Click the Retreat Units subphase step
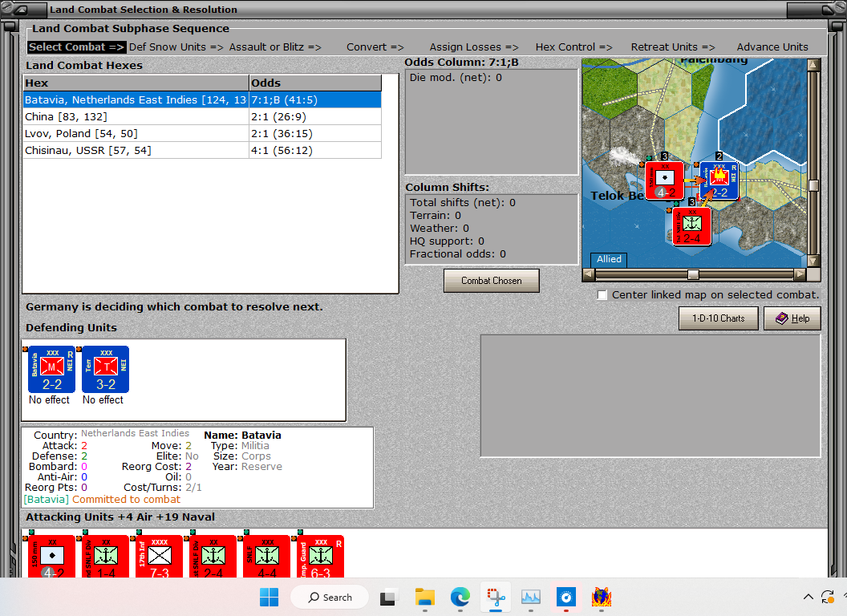The height and width of the screenshot is (616, 847). point(672,47)
